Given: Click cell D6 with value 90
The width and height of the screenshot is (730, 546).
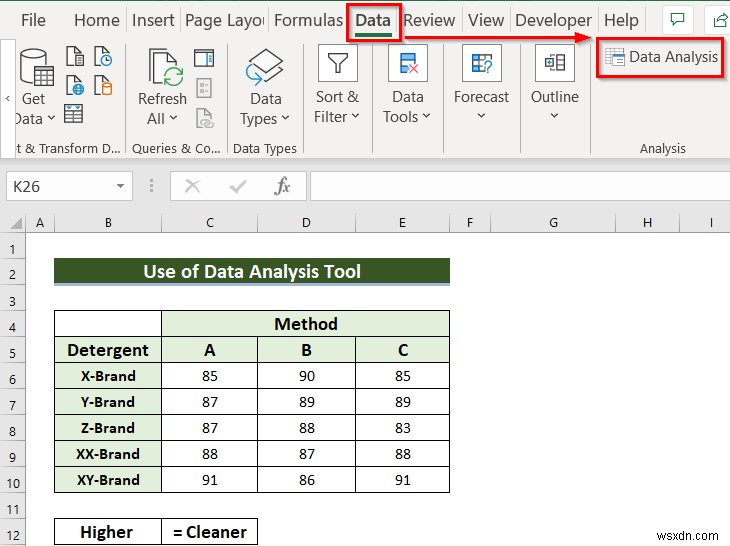Looking at the screenshot, I should (306, 376).
